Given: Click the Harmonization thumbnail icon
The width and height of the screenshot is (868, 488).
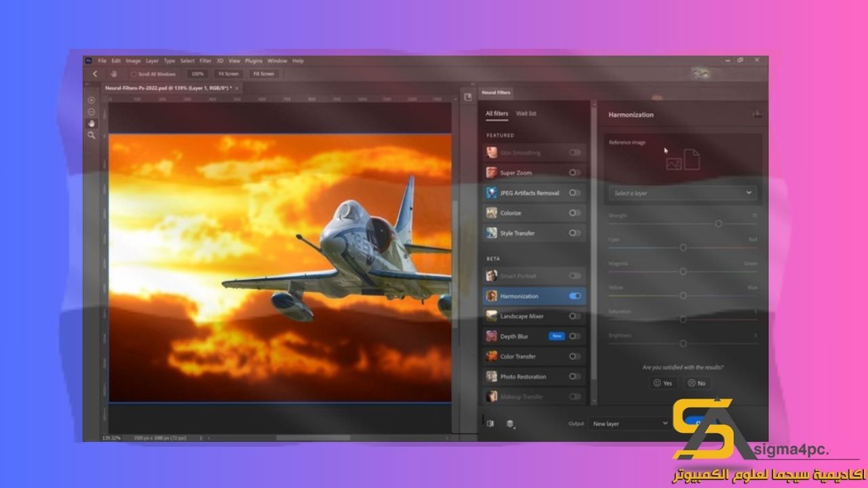Looking at the screenshot, I should click(492, 296).
